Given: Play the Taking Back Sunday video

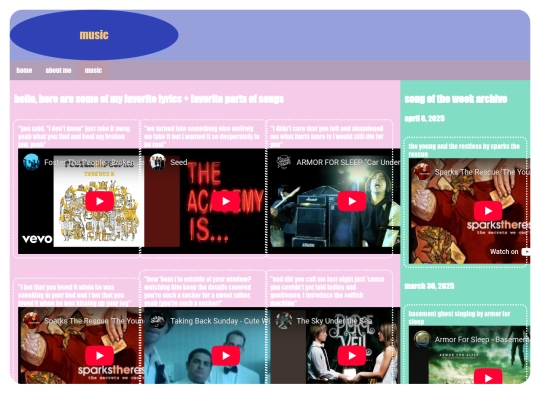Looking at the screenshot, I should [x=226, y=355].
